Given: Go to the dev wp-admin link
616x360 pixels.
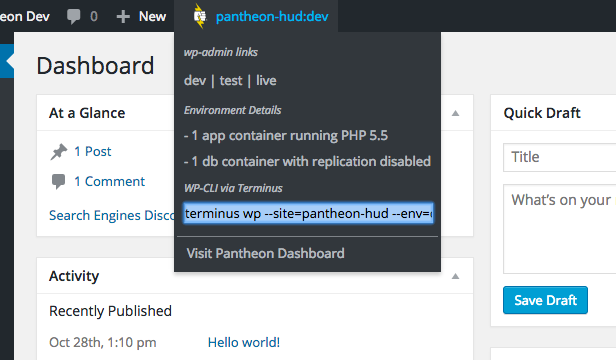Looking at the screenshot, I should click(195, 81).
